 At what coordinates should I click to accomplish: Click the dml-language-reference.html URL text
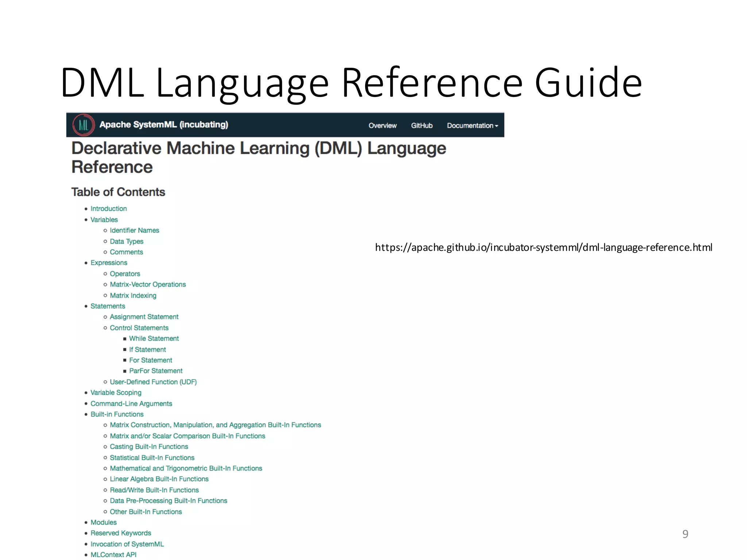(543, 248)
